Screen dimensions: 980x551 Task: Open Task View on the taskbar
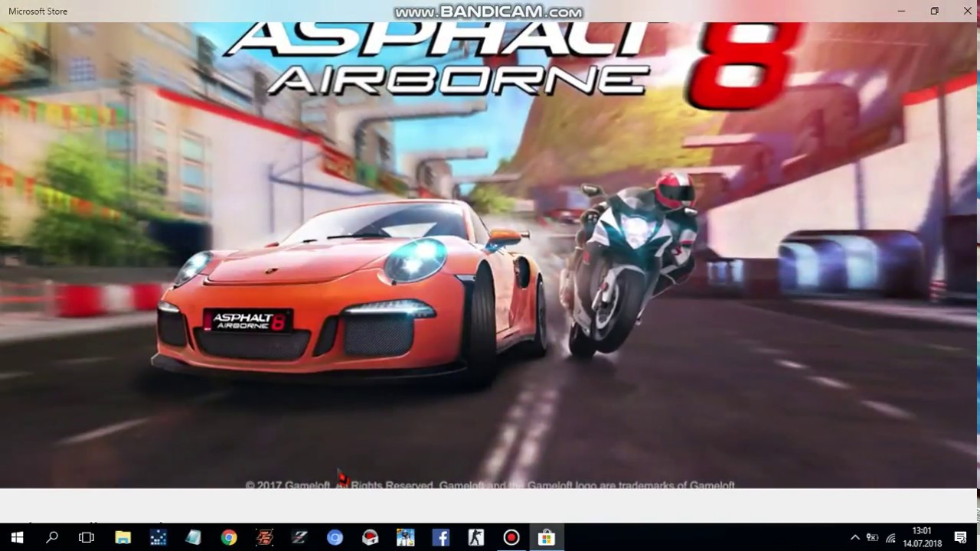tap(87, 538)
